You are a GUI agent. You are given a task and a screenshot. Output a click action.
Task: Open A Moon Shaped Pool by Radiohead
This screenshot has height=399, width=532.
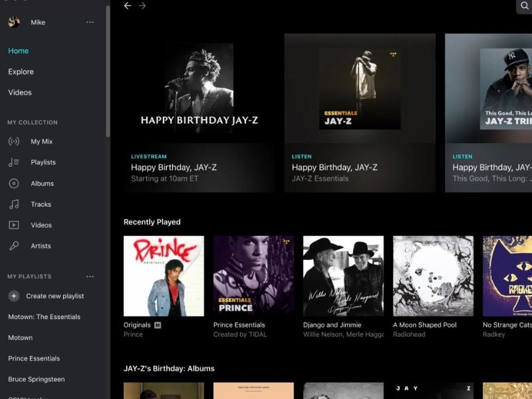[432, 275]
